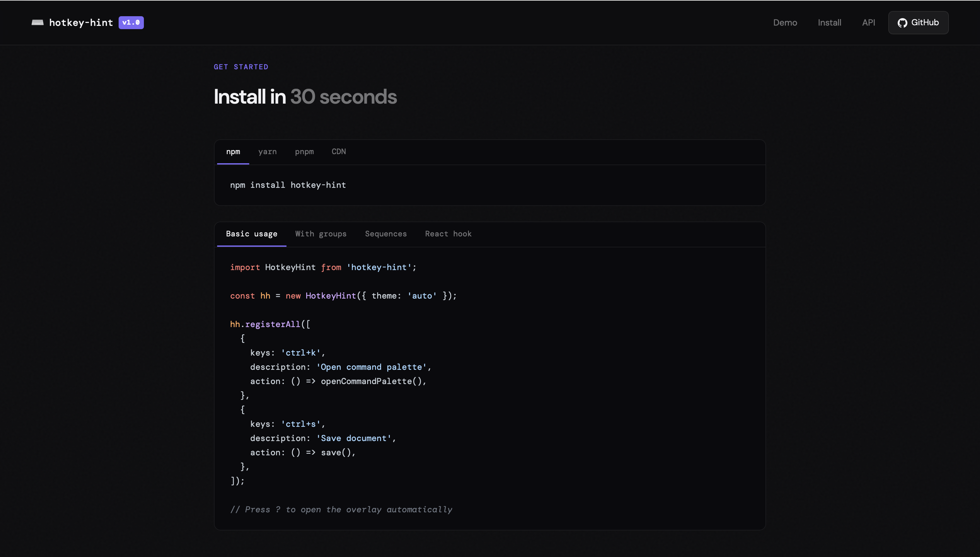The height and width of the screenshot is (557, 980).
Task: Open the CDN install instructions
Action: point(339,152)
